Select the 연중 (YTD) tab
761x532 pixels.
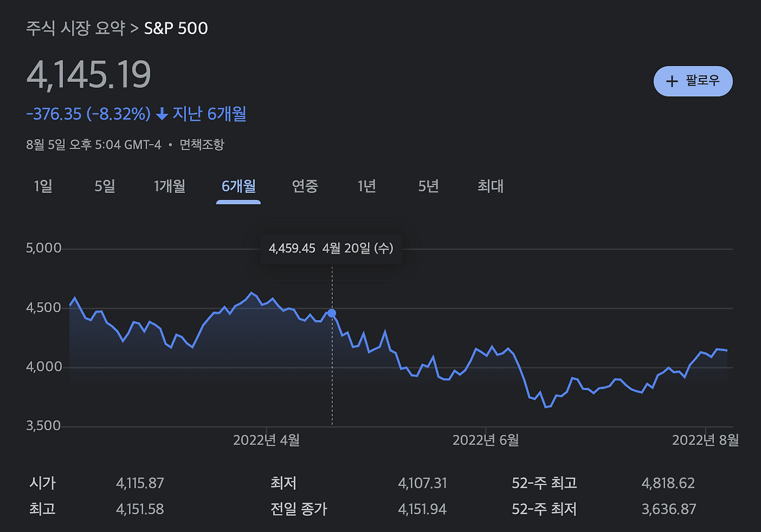pyautogui.click(x=304, y=186)
